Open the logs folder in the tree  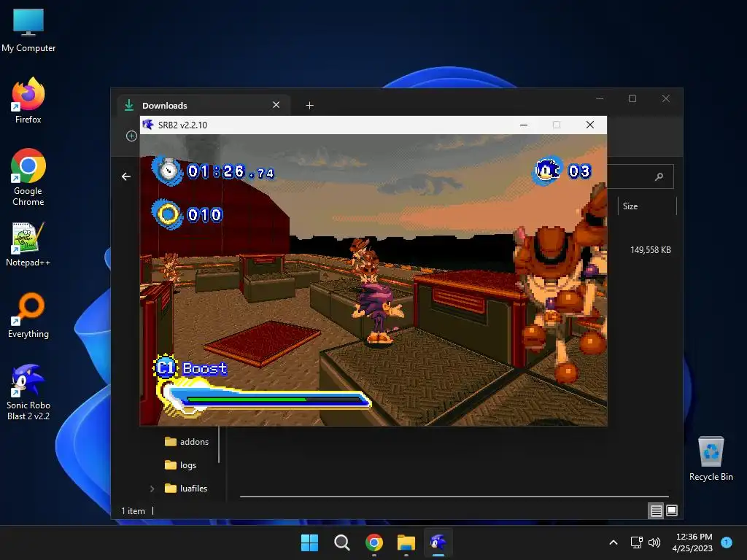pos(181,465)
